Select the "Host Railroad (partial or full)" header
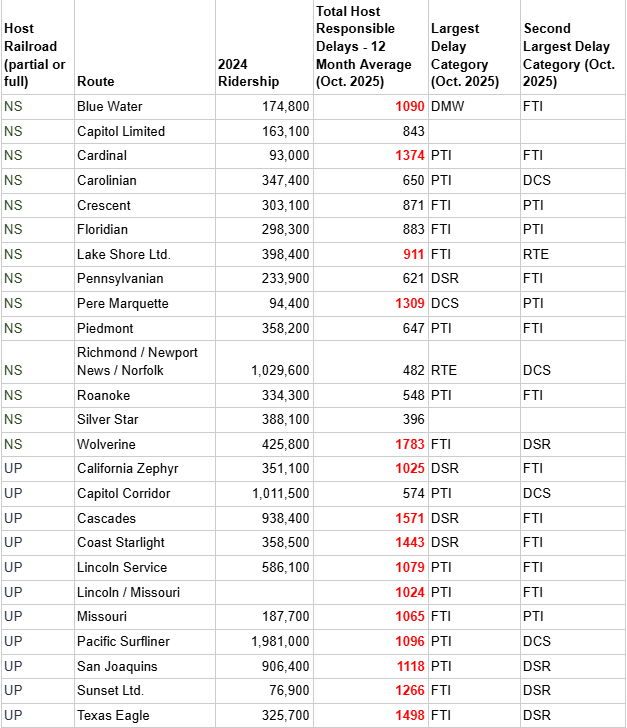 [31, 55]
